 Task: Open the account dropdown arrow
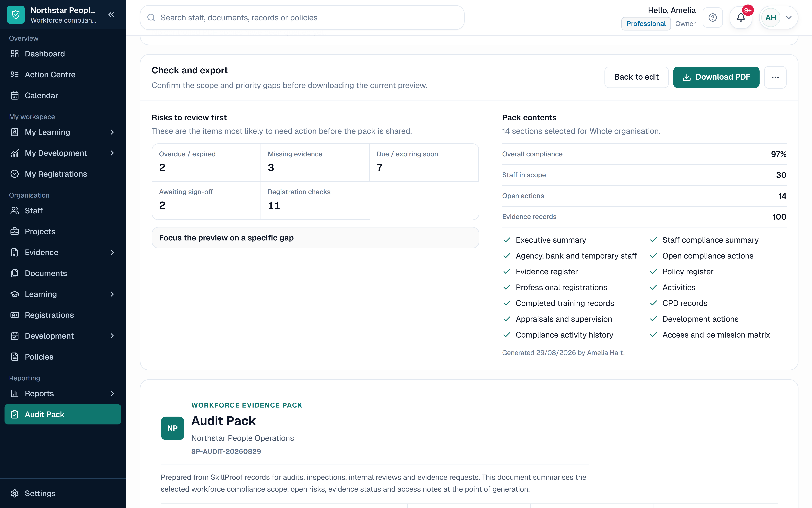tap(789, 17)
